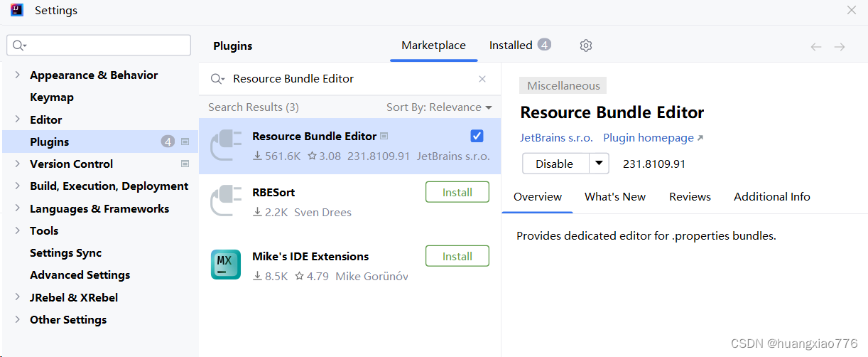Install Mike's IDE Extensions
The width and height of the screenshot is (868, 357).
pos(457,257)
